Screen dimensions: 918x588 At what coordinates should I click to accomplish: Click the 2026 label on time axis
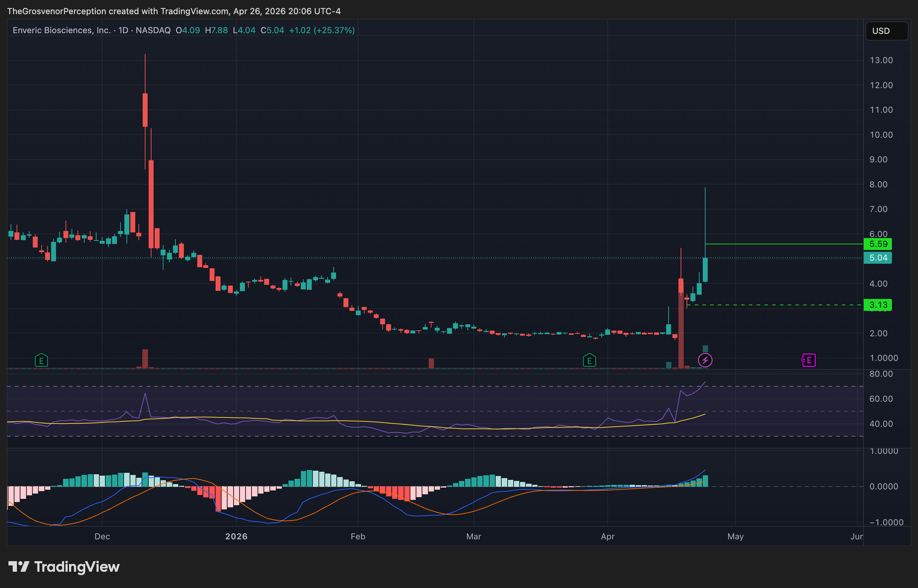click(236, 537)
